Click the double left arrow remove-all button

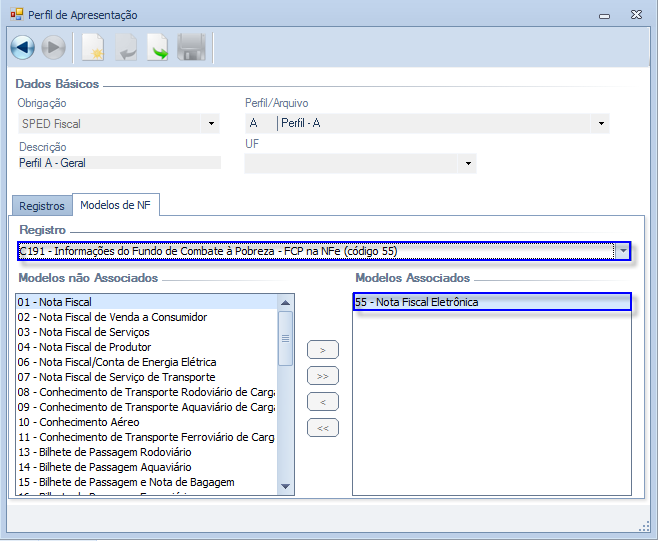click(x=322, y=428)
